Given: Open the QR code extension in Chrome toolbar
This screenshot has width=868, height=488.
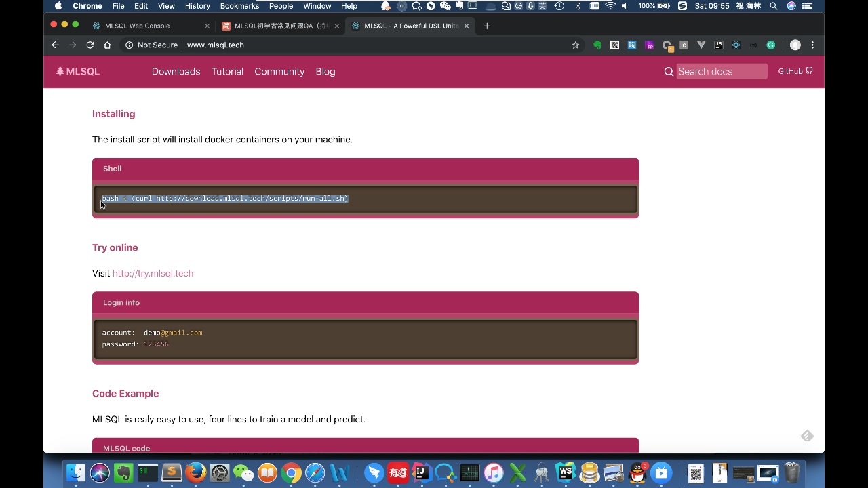Looking at the screenshot, I should click(x=614, y=45).
